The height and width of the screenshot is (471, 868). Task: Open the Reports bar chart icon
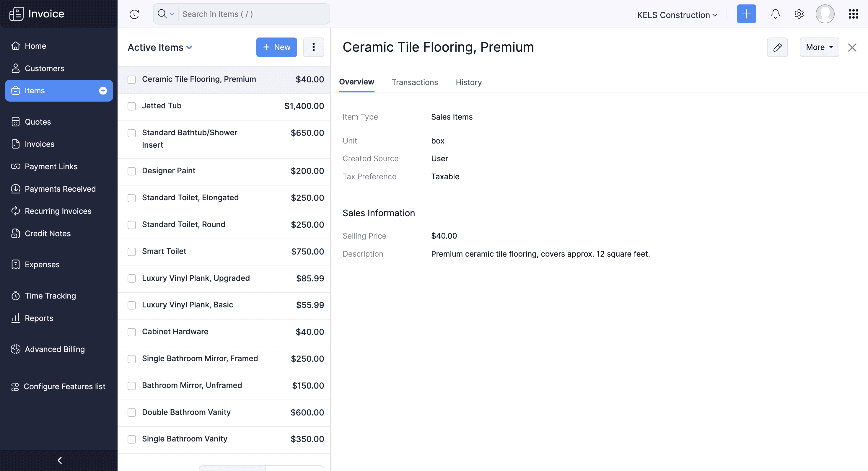15,318
